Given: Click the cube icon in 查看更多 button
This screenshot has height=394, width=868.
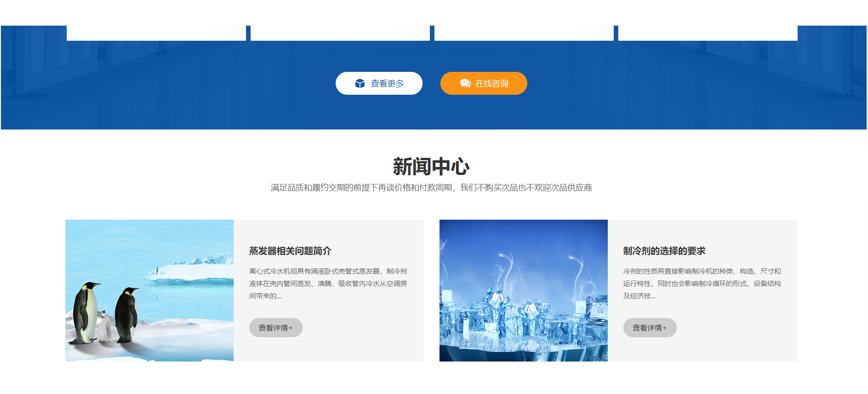Looking at the screenshot, I should tap(360, 83).
